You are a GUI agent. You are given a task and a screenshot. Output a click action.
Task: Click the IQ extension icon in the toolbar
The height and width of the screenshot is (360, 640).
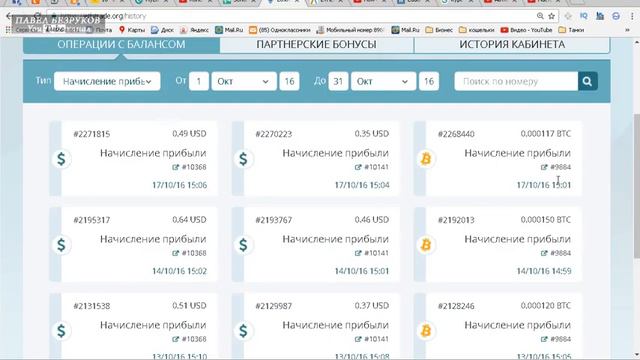tap(584, 16)
